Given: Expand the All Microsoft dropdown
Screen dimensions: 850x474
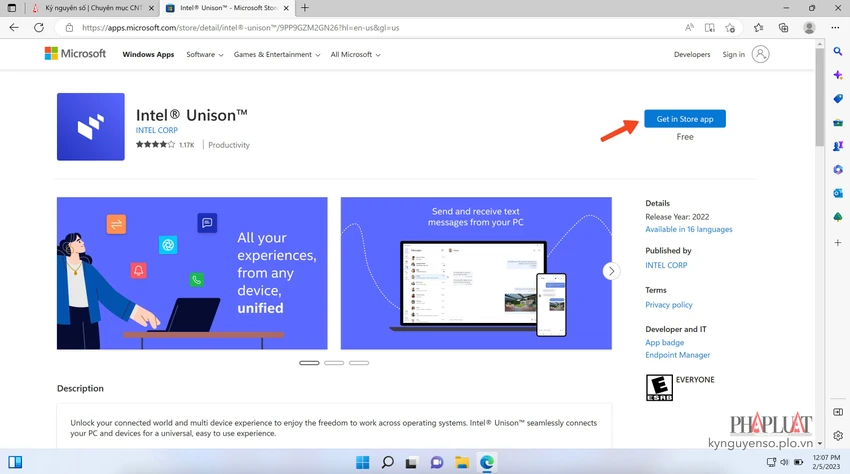Looking at the screenshot, I should pos(355,55).
